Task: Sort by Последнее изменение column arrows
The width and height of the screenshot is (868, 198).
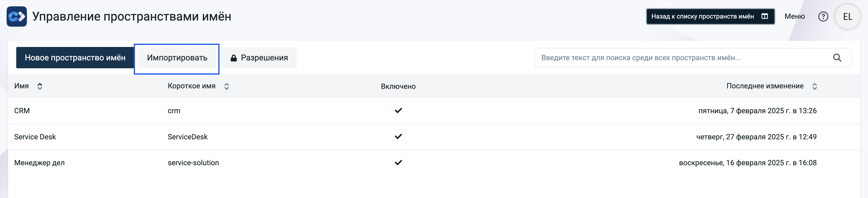Action: 814,86
